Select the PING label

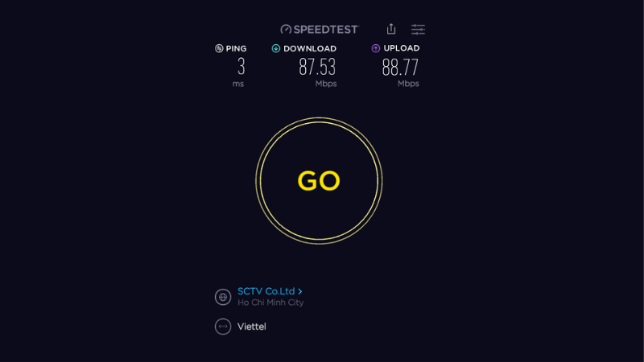(236, 48)
